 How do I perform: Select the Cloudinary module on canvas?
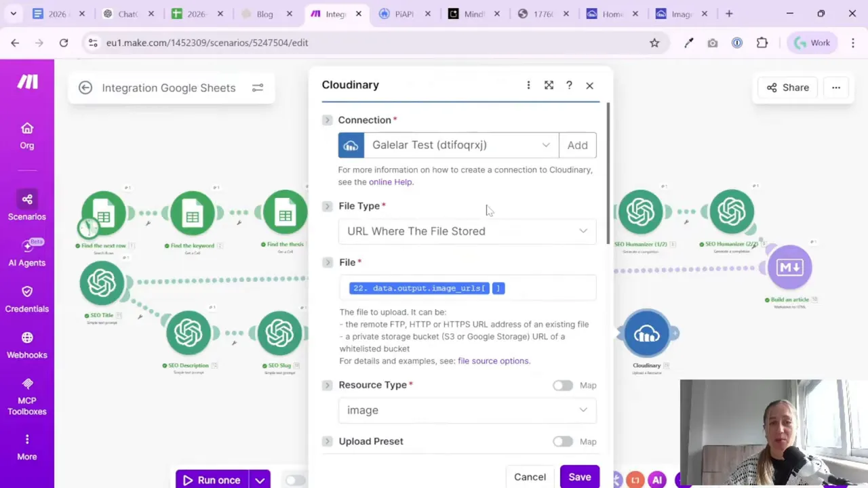tap(647, 333)
